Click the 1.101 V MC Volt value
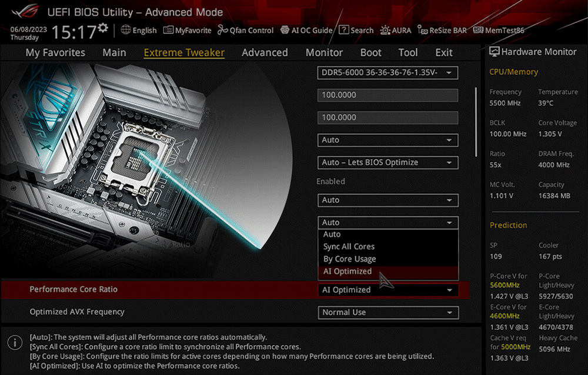 pos(501,196)
